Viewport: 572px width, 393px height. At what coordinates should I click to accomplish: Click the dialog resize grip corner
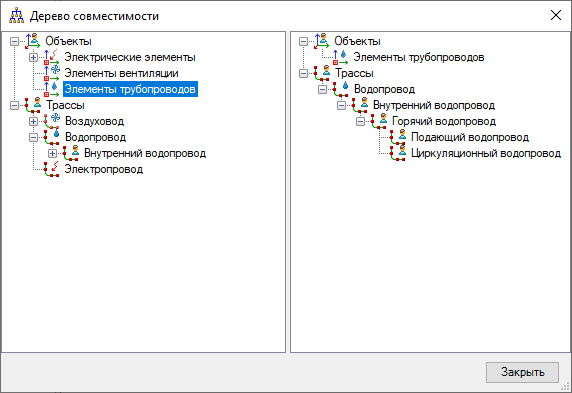[x=566, y=386]
